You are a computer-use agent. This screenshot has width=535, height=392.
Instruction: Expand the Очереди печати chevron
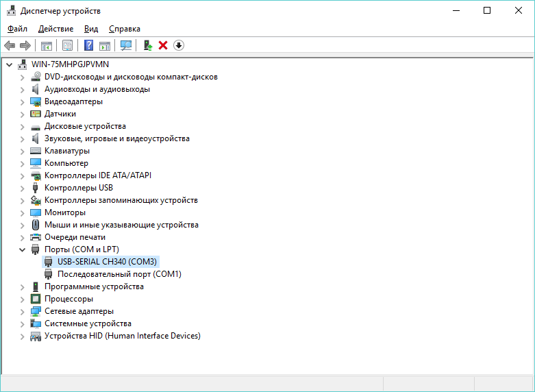click(x=22, y=238)
